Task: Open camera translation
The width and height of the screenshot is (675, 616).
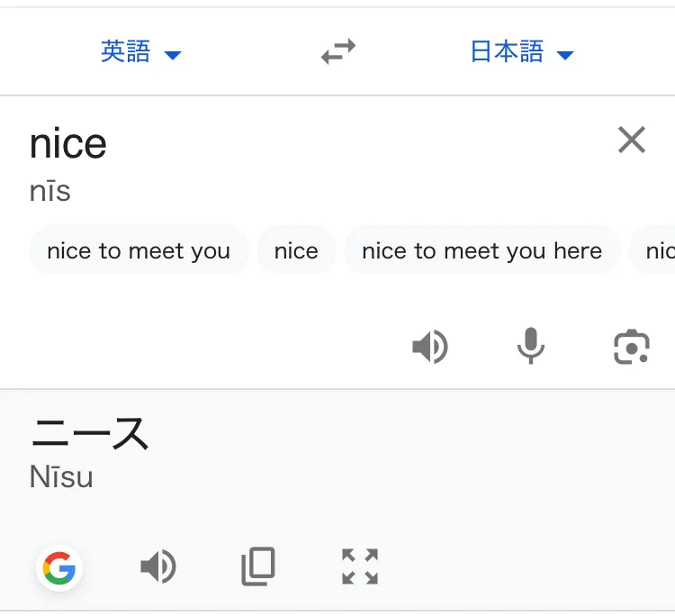Action: [x=632, y=347]
